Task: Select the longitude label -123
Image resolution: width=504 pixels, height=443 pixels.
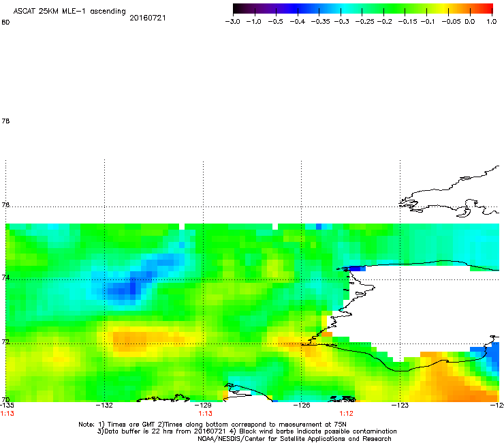Action: tap(400, 406)
